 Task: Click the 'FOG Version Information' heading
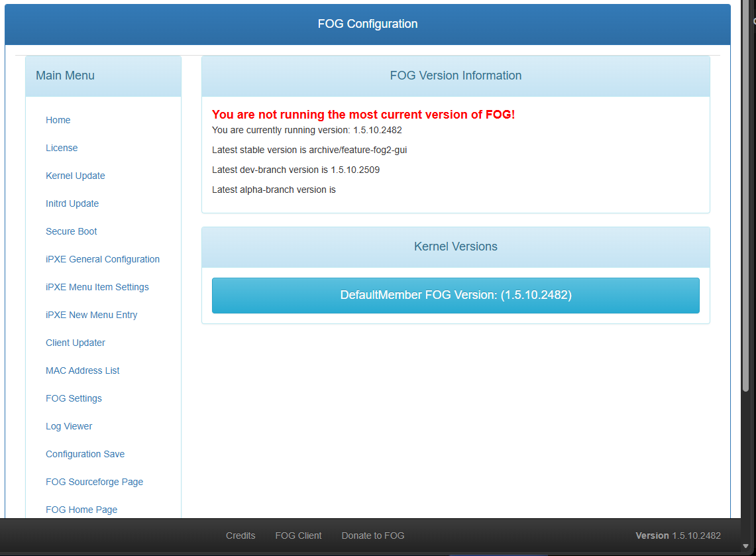[456, 76]
